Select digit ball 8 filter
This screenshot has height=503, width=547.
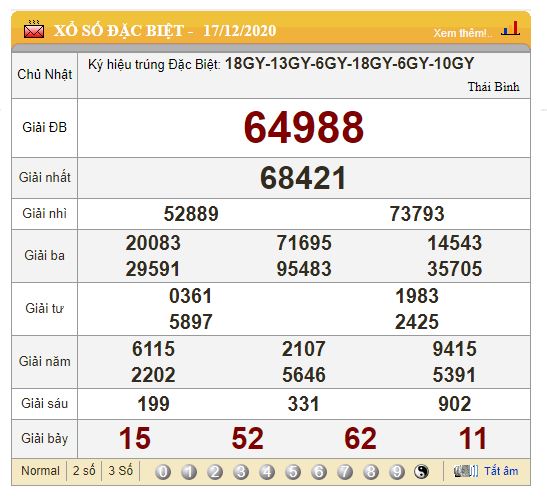coord(371,472)
